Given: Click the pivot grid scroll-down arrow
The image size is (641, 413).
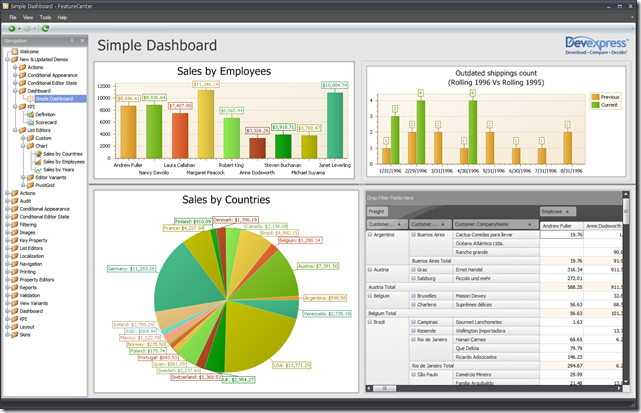Looking at the screenshot, I should (x=625, y=381).
